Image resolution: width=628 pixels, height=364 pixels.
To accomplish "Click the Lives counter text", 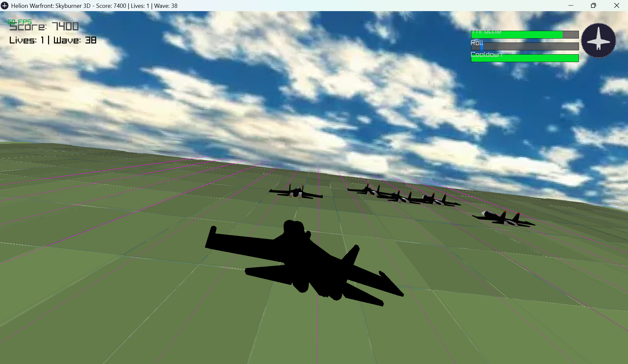I will coord(26,40).
